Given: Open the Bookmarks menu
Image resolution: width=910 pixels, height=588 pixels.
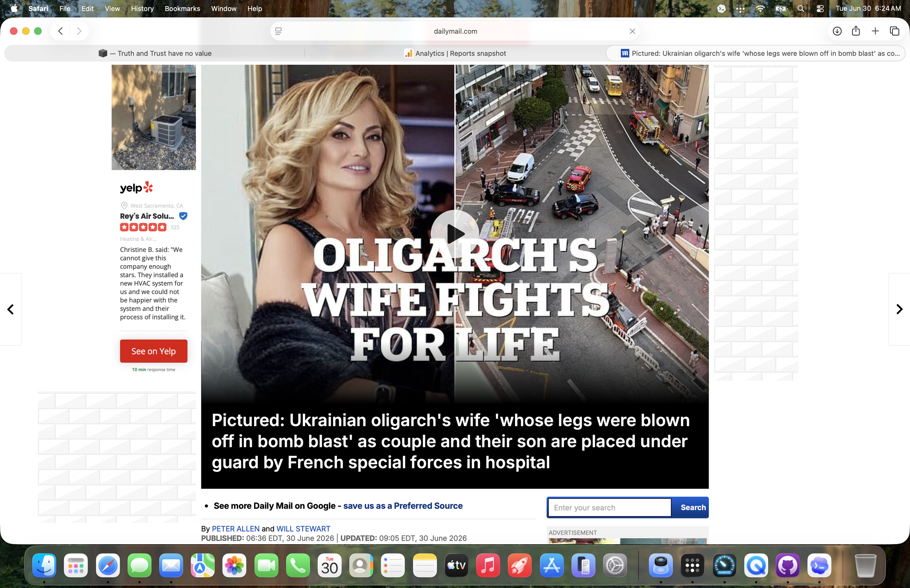Looking at the screenshot, I should 182,8.
